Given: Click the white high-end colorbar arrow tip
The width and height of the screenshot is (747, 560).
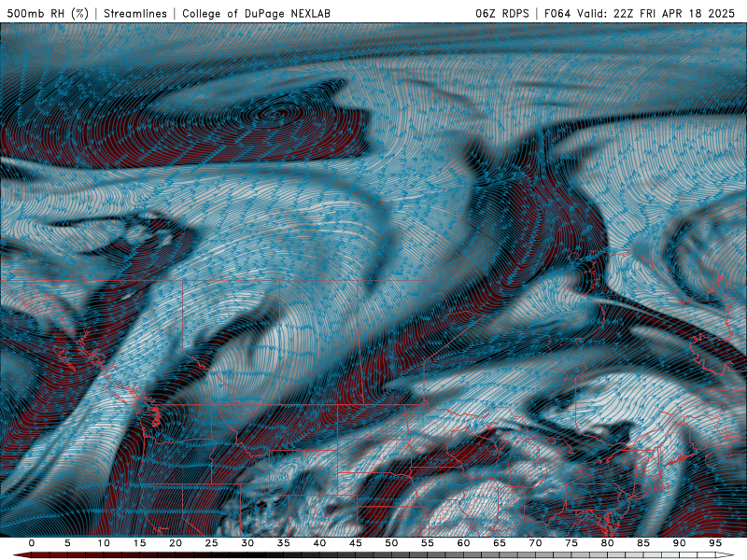Looking at the screenshot, I should 726,555.
